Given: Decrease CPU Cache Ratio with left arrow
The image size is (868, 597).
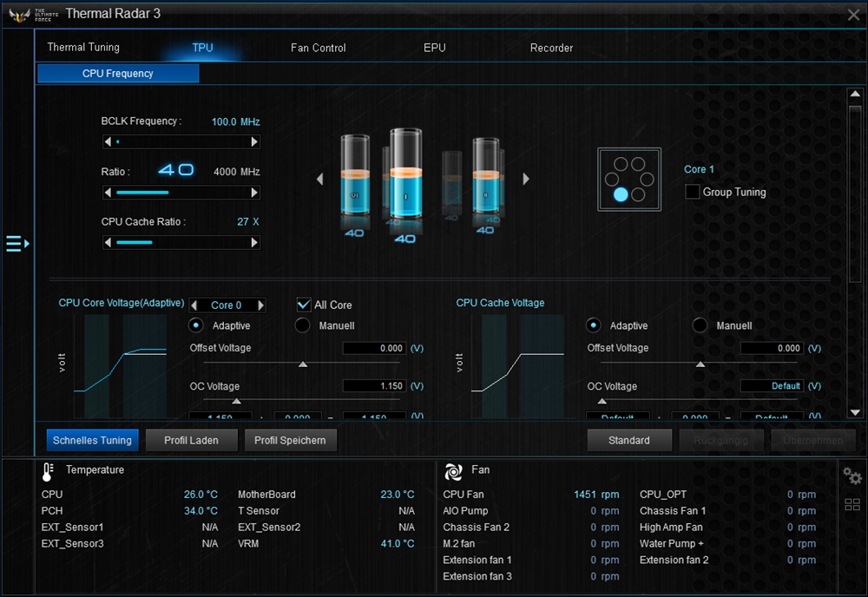Looking at the screenshot, I should pos(108,242).
